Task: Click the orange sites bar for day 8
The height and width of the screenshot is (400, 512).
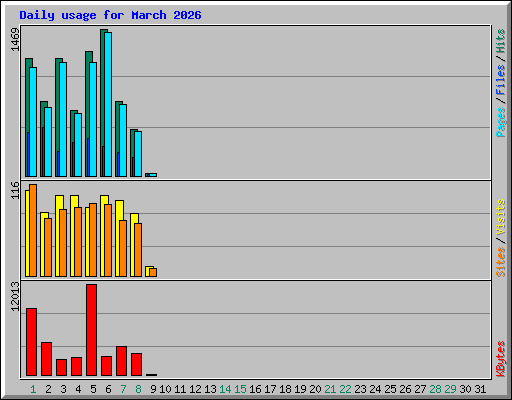Action: click(x=138, y=250)
